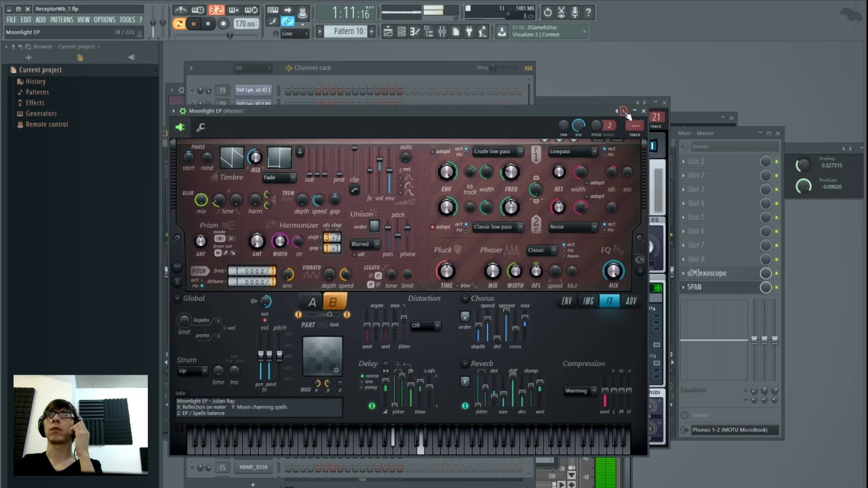Open the mixer icon in toolbar
This screenshot has width=868, height=488.
pyautogui.click(x=441, y=32)
